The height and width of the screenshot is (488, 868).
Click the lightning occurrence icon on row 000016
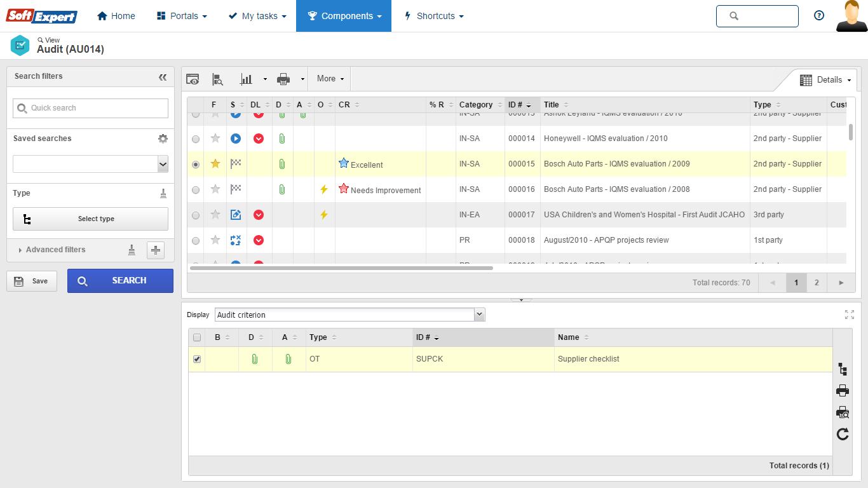pyautogui.click(x=324, y=189)
